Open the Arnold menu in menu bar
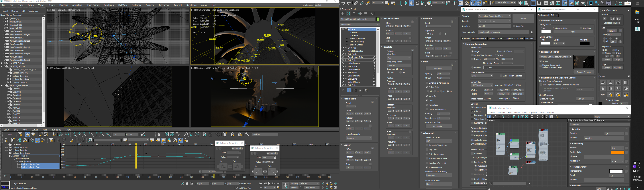Screen dimensions: 644x190 click(x=204, y=5)
